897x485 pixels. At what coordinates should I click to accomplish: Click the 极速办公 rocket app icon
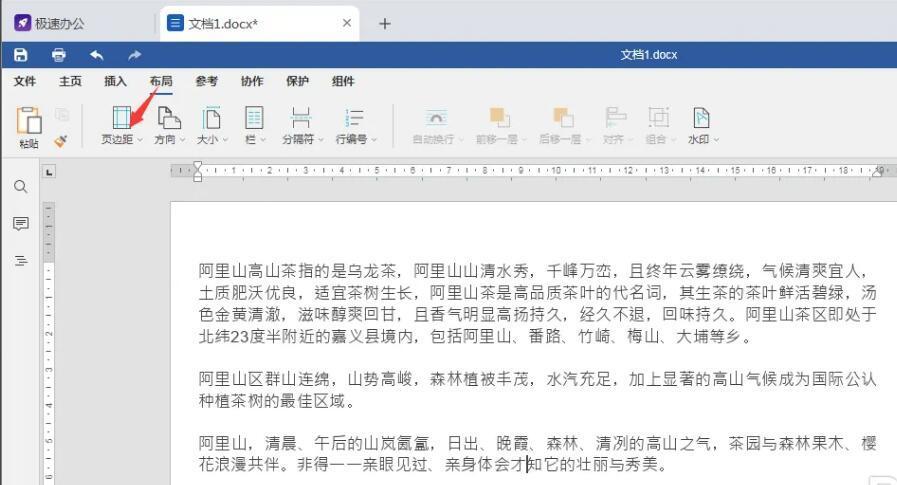tap(22, 23)
